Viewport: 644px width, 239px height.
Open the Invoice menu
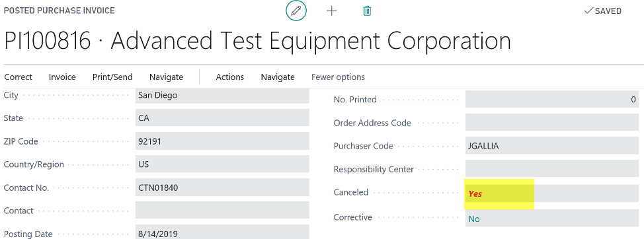click(x=62, y=77)
